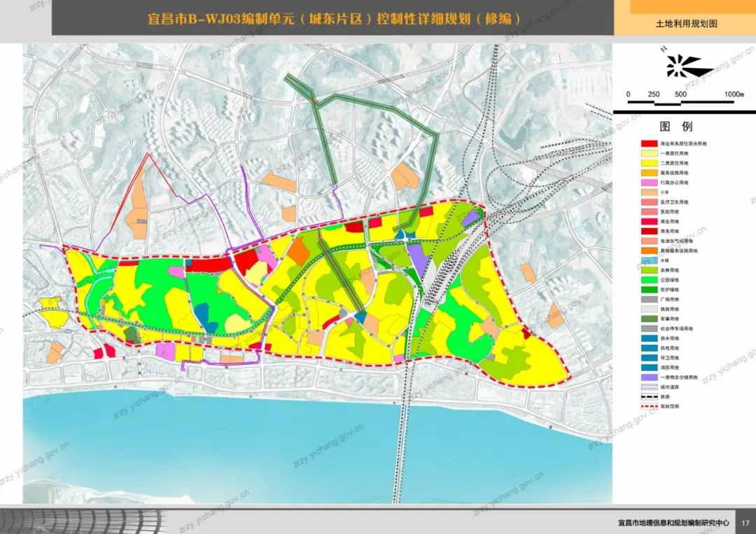Screen dimensions: 756x534
Task: Click the 城市道路 road legend symbol
Action: (x=649, y=387)
